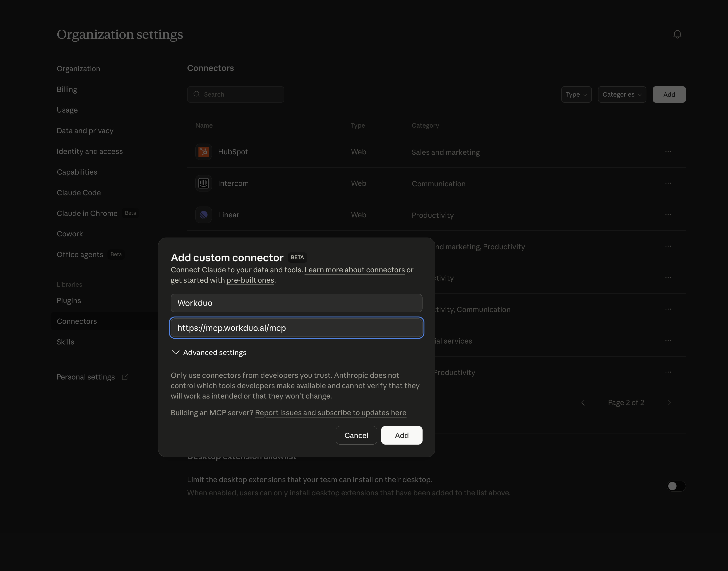Click the MCP server URL input field
728x571 pixels.
(x=296, y=328)
